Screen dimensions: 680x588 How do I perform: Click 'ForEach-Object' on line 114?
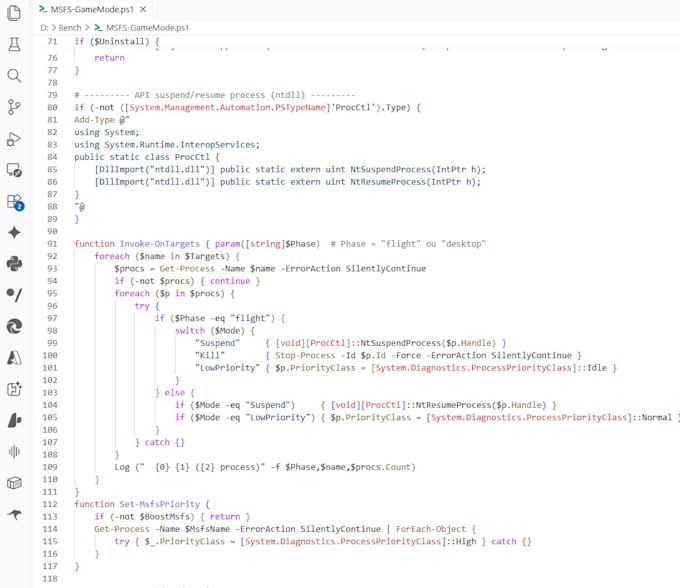[x=431, y=529]
